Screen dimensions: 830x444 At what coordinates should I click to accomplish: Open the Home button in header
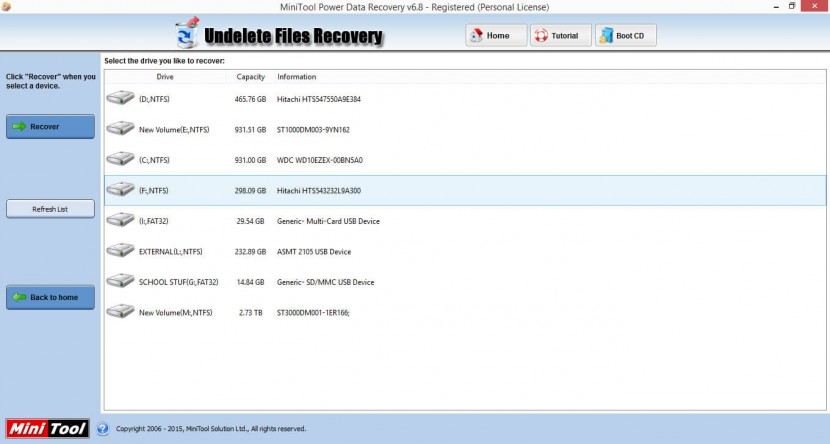[496, 35]
